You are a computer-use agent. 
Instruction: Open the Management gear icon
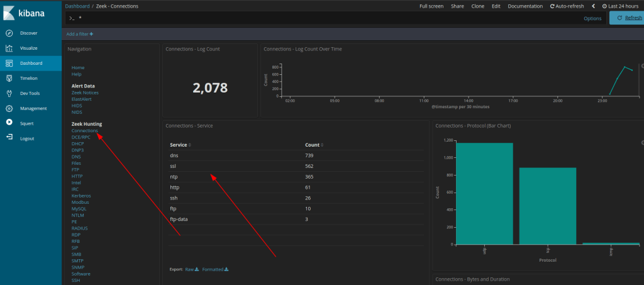point(9,108)
